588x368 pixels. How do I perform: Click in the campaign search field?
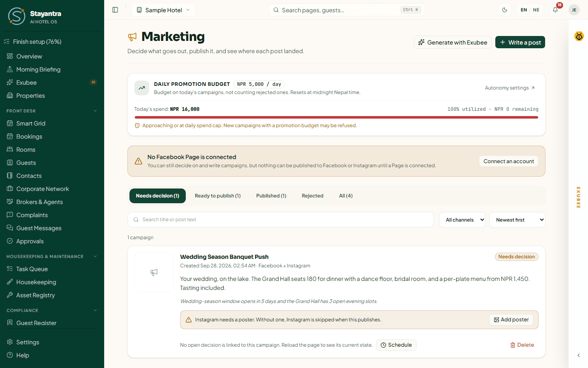281,220
